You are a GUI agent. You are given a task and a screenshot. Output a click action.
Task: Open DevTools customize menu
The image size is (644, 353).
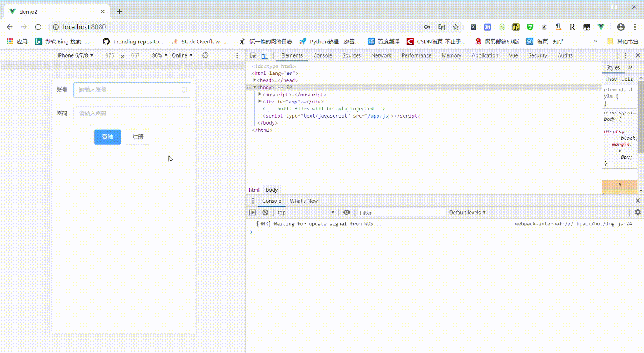coord(625,55)
